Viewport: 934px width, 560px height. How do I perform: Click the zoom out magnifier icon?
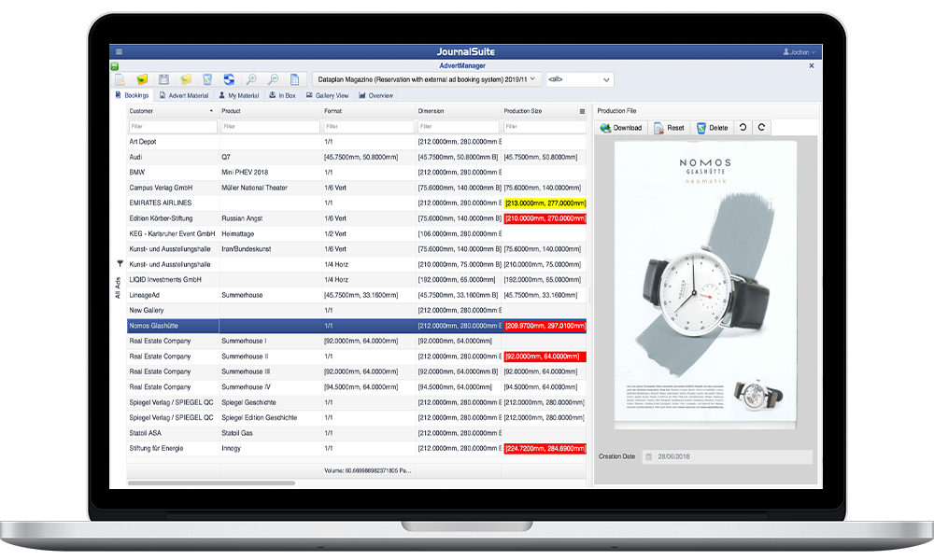[x=273, y=80]
